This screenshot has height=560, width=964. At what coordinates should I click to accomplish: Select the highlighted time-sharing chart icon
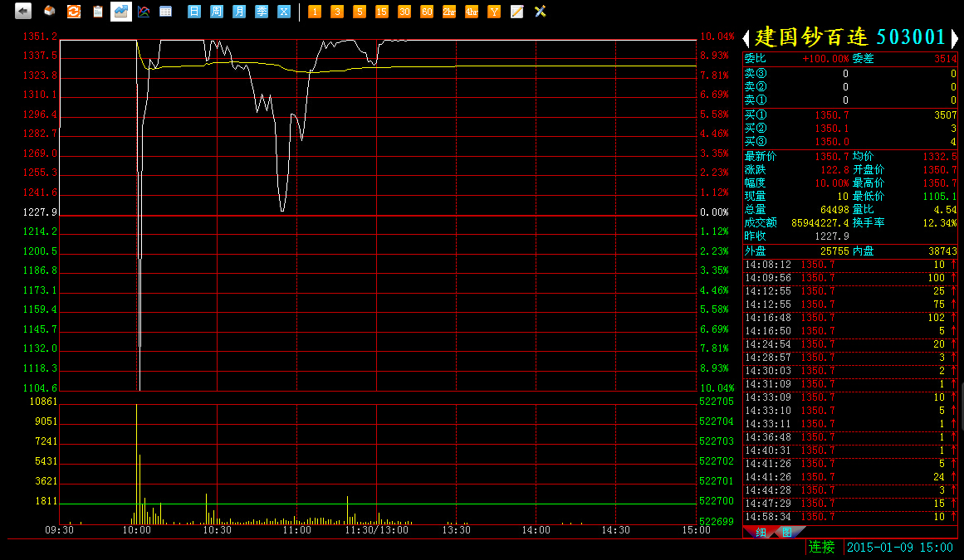121,11
